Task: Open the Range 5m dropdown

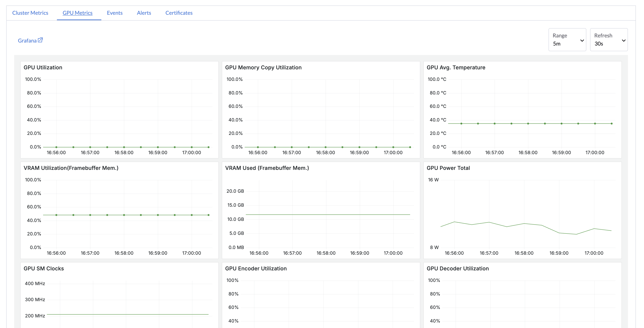Action: tap(567, 39)
